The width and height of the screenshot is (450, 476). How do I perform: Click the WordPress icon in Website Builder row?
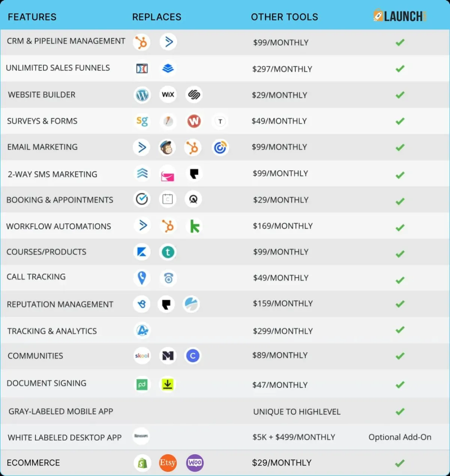click(x=142, y=95)
